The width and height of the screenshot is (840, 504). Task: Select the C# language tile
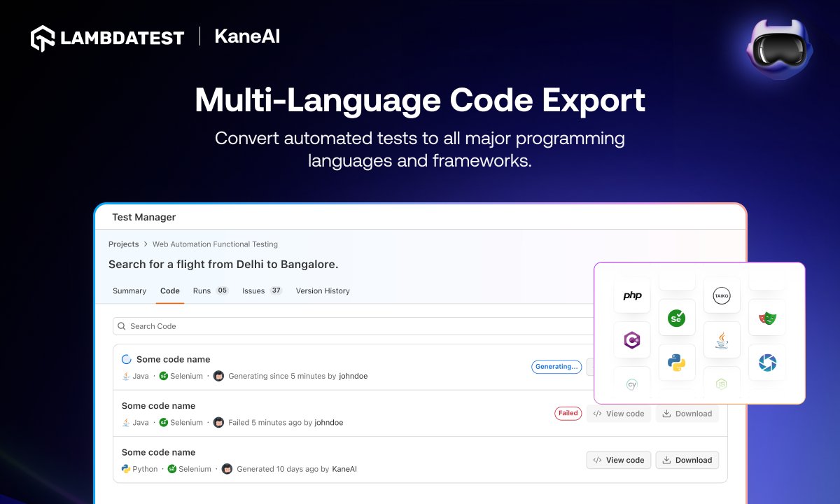click(x=632, y=340)
